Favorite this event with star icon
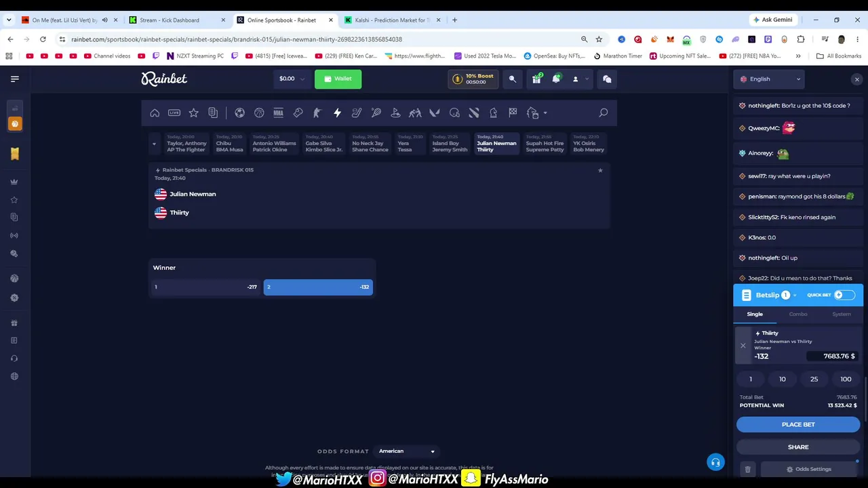This screenshot has width=868, height=488. pyautogui.click(x=600, y=170)
